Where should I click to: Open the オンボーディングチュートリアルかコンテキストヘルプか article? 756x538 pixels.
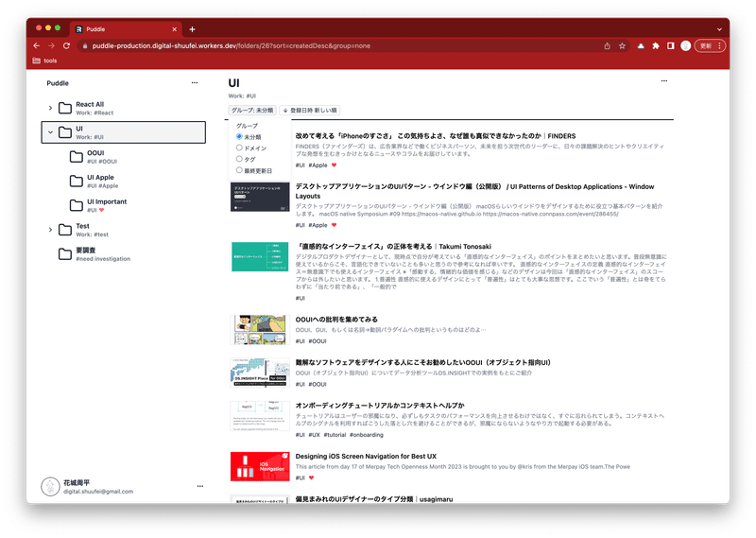click(x=380, y=406)
